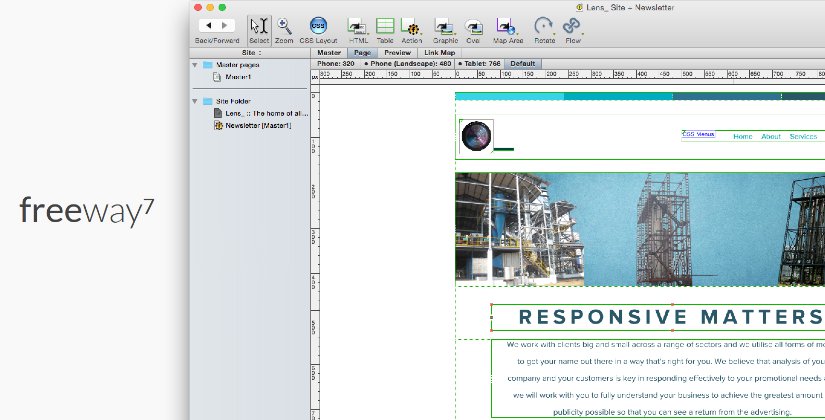825x420 pixels.
Task: Click the CSS Layout tool icon
Action: point(318,27)
